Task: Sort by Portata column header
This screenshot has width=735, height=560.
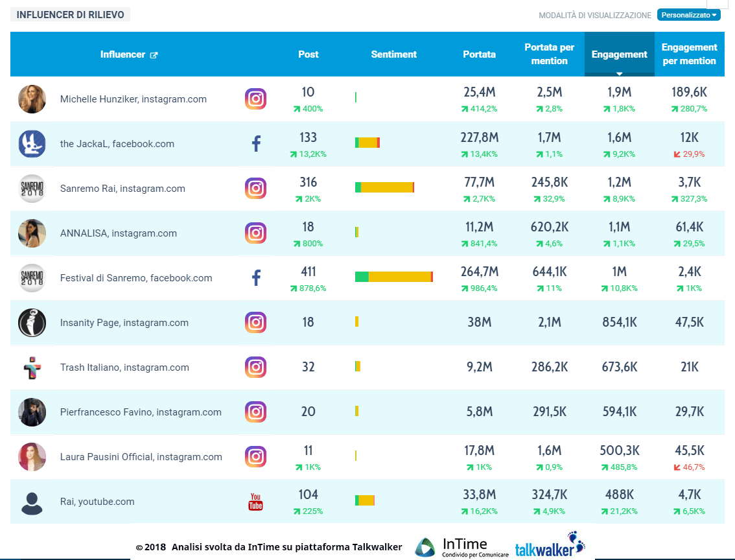Action: coord(479,54)
